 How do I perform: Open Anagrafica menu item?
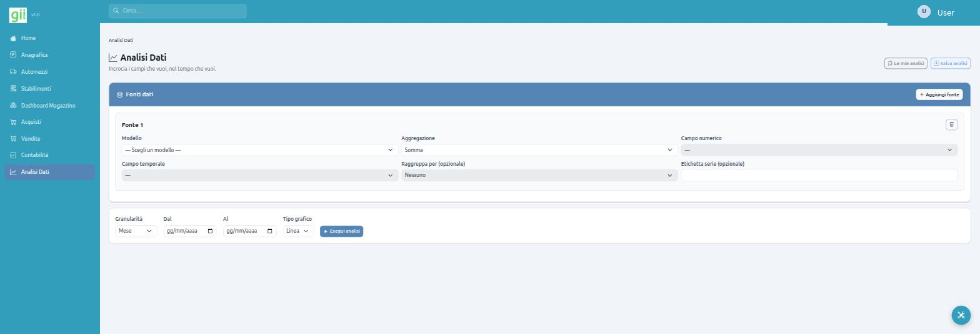tap(49, 55)
